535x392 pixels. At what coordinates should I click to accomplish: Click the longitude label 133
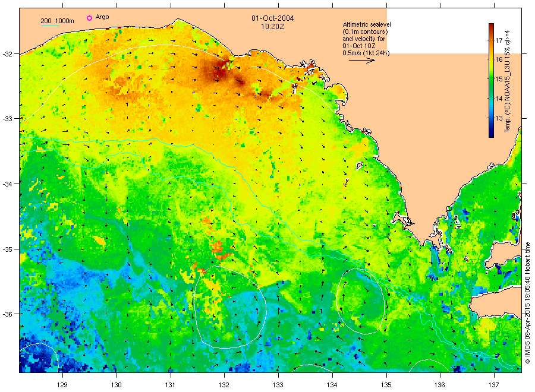[278, 385]
